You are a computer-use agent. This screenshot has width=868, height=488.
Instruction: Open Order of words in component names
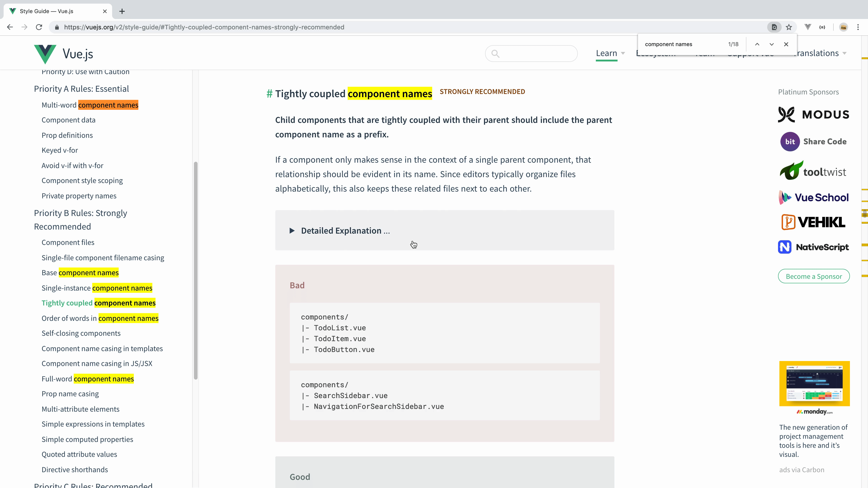(100, 319)
